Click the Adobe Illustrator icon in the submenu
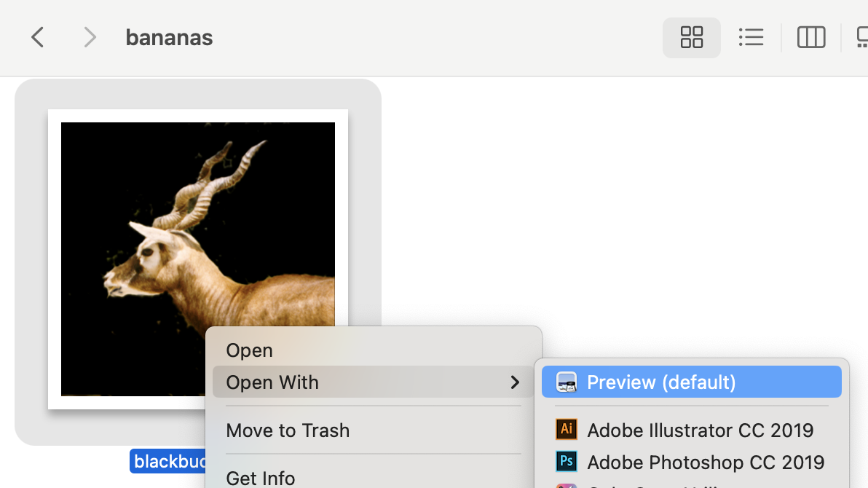 (566, 430)
